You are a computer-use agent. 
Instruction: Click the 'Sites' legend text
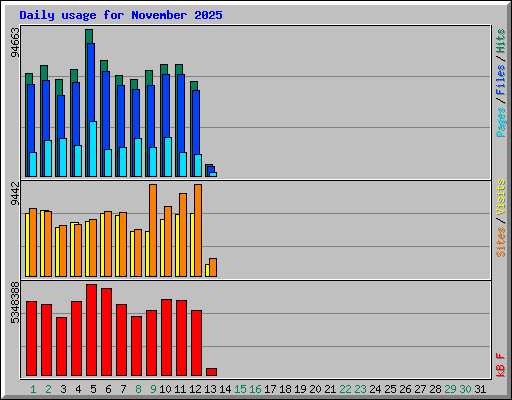coord(500,242)
